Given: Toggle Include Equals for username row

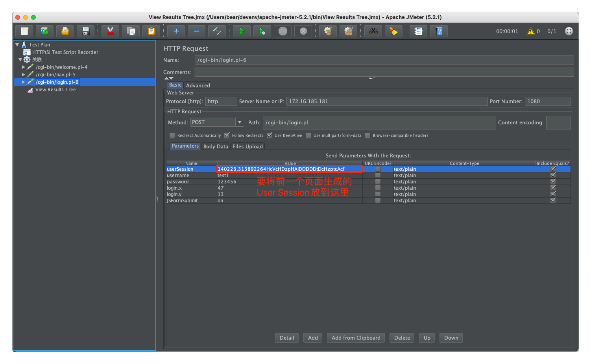Looking at the screenshot, I should tap(553, 175).
